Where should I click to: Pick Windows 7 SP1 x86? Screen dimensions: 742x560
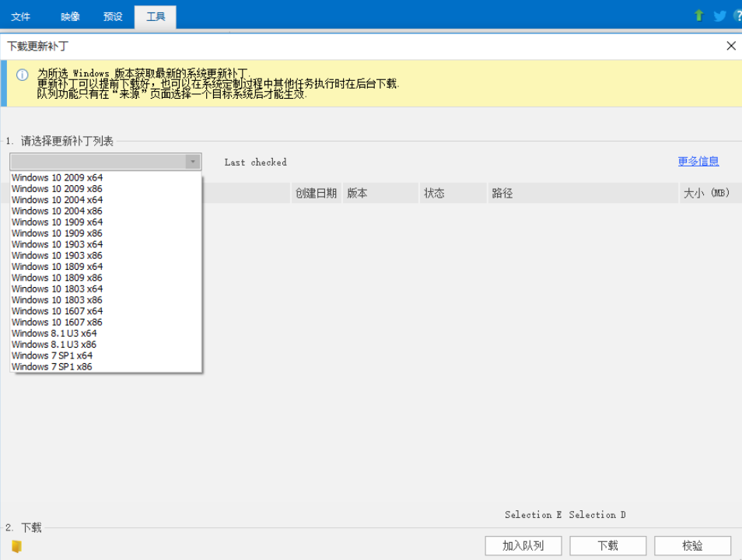coord(106,367)
